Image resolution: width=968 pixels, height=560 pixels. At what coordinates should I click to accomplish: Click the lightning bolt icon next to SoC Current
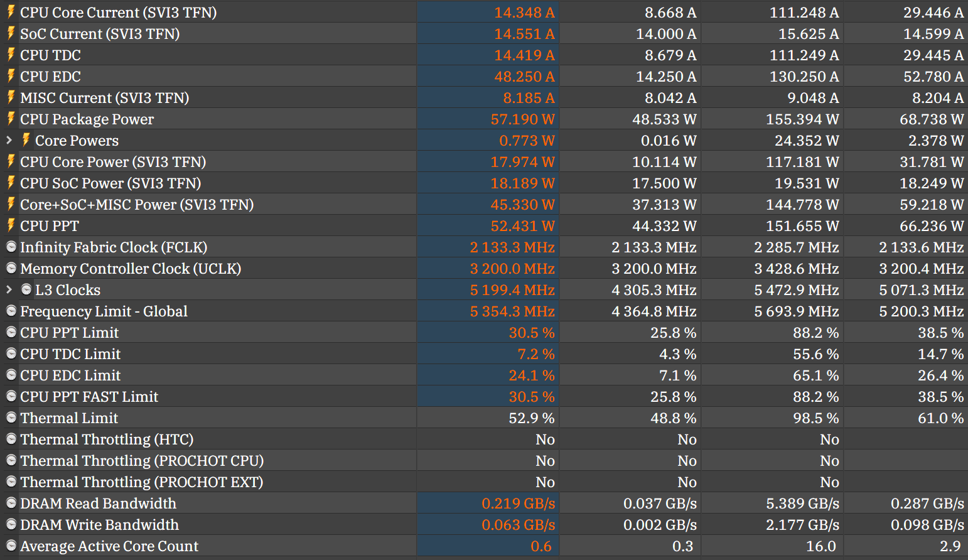coord(11,33)
